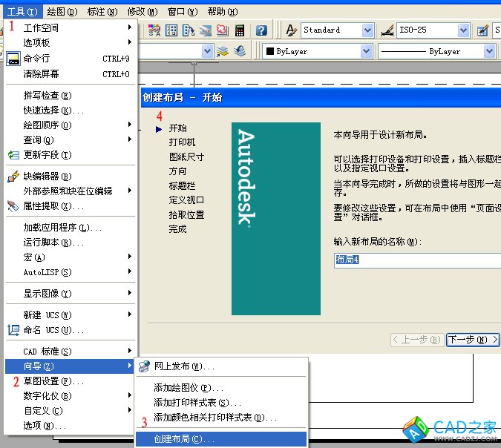
Task: Click the attribute extraction icon in the menu
Action: point(13,206)
